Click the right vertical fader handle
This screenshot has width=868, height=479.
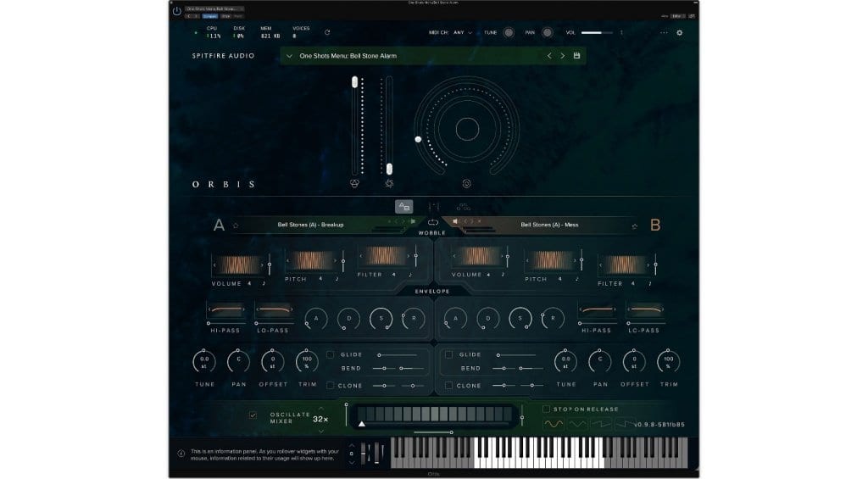[389, 169]
